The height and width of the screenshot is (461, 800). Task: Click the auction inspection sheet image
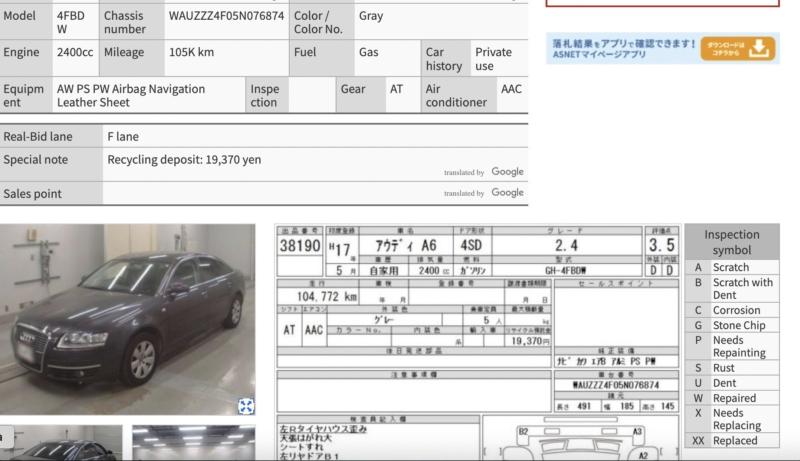click(x=478, y=340)
